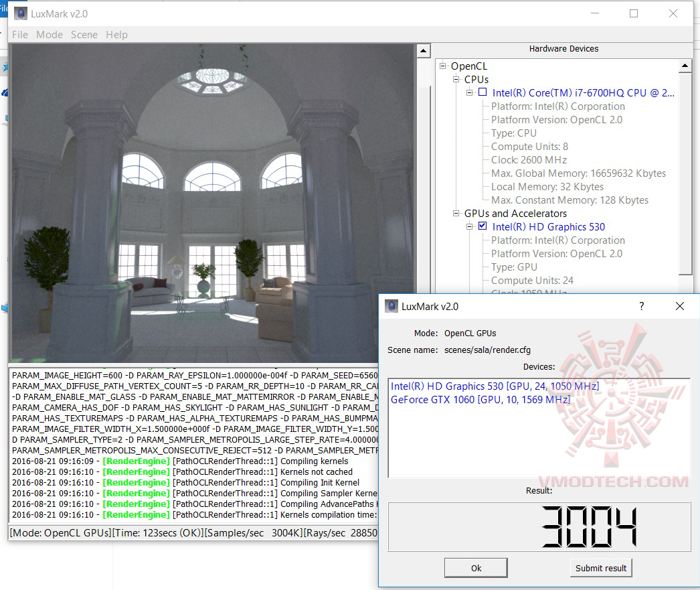
Task: Click the Ok button
Action: tap(476, 568)
